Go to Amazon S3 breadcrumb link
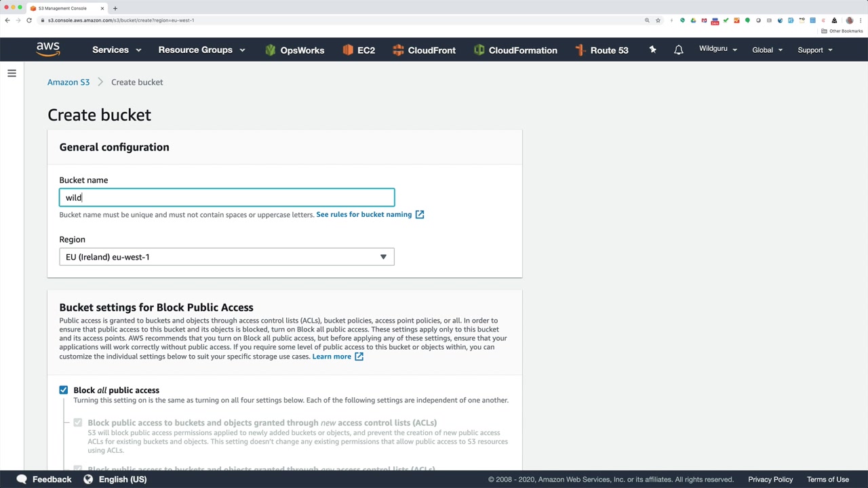Viewport: 868px width, 488px height. (x=68, y=82)
